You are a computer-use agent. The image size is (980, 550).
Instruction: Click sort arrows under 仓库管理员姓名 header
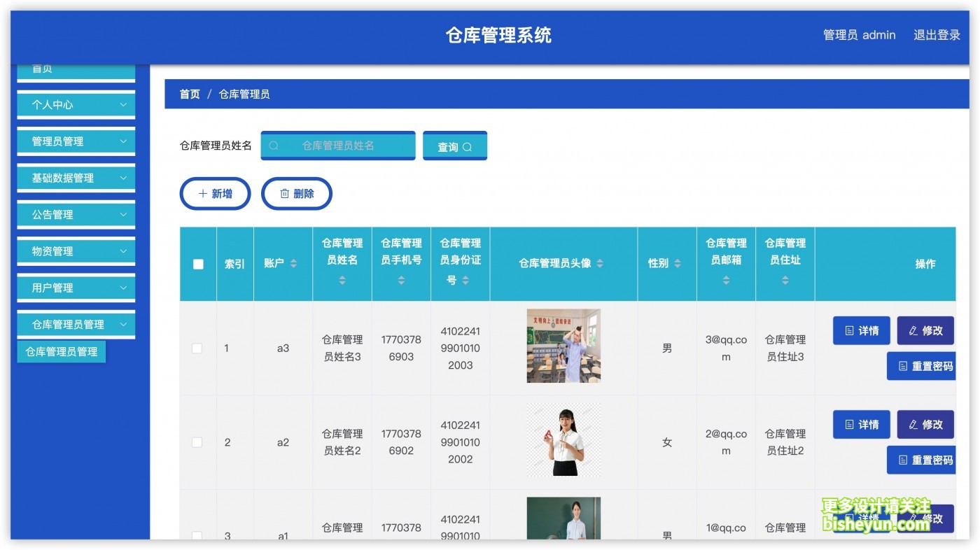342,280
